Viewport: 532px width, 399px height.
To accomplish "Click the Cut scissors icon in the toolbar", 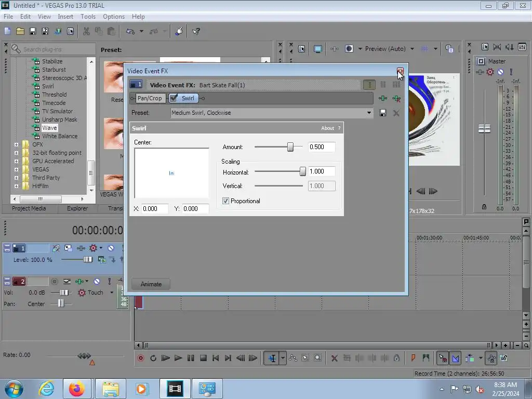I will (x=86, y=31).
